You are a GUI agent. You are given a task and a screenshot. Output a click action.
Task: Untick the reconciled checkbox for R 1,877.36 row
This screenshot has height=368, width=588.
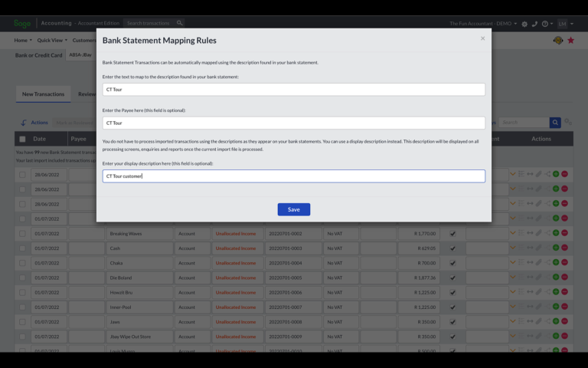point(452,278)
